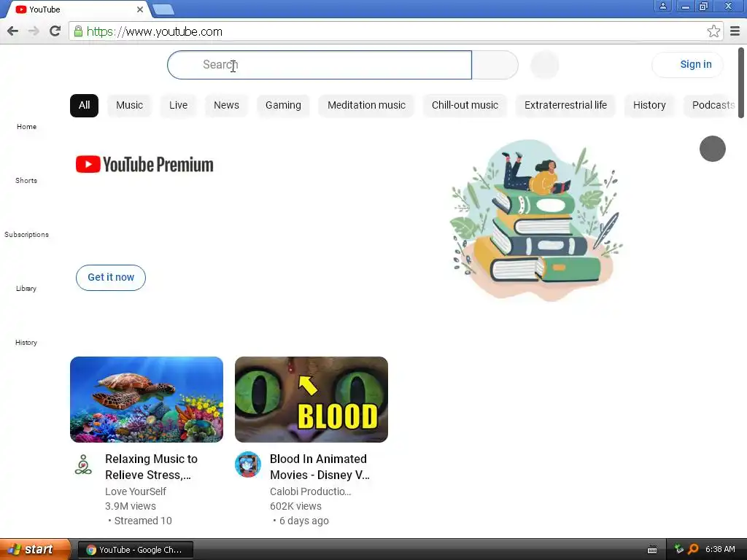The height and width of the screenshot is (560, 747).
Task: Open Library in the sidebar
Action: 26,289
